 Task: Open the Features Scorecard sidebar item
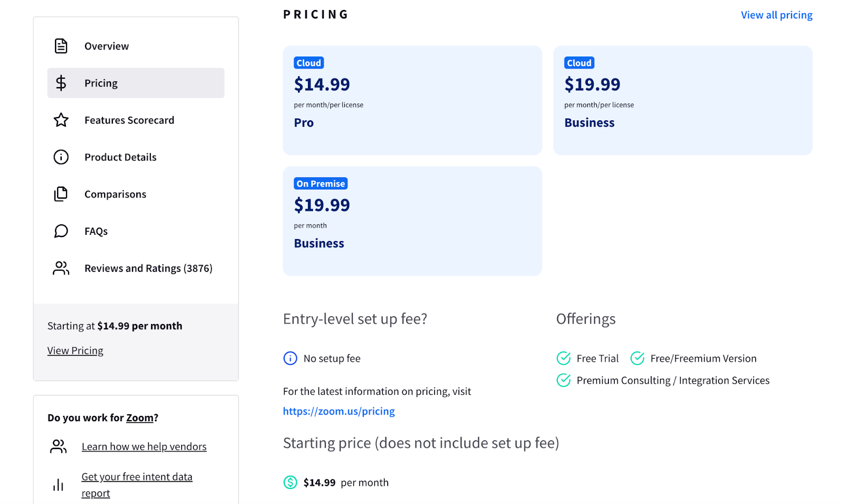[x=129, y=120]
